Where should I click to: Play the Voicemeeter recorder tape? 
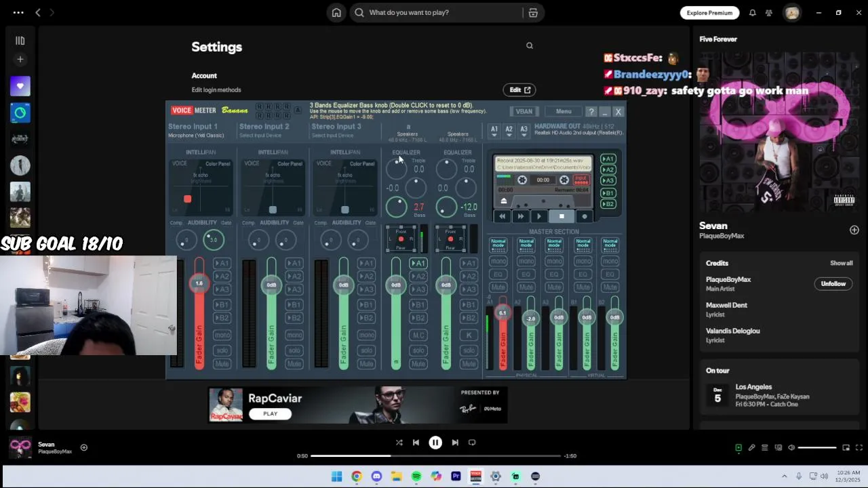[539, 216]
